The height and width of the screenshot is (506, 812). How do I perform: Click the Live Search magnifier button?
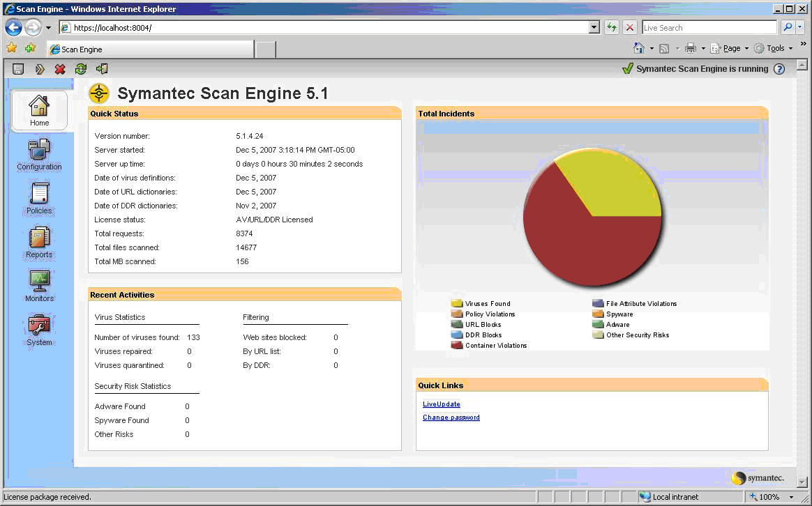pyautogui.click(x=788, y=27)
